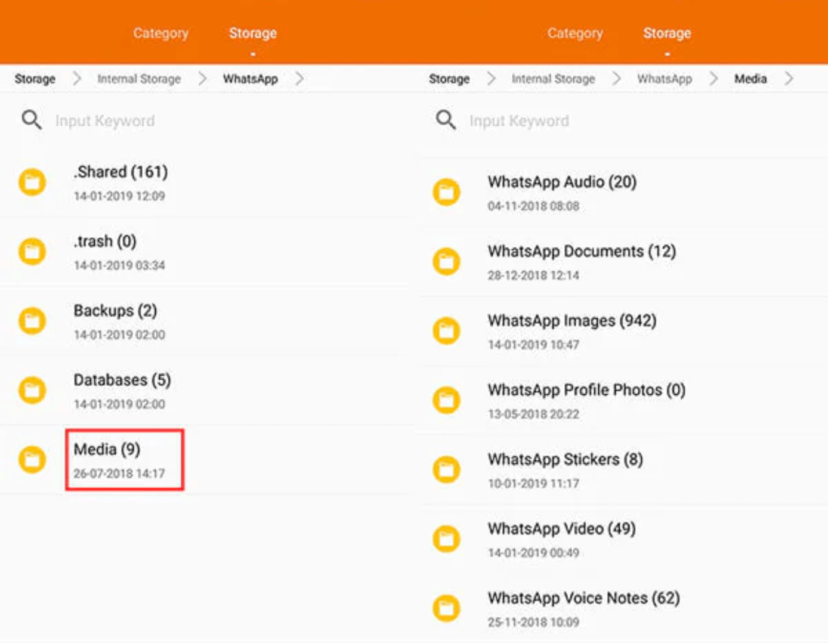Click date '10-01-2019 11:17' under WhatsApp Stickers
Image resolution: width=828 pixels, height=644 pixels.
click(533, 484)
